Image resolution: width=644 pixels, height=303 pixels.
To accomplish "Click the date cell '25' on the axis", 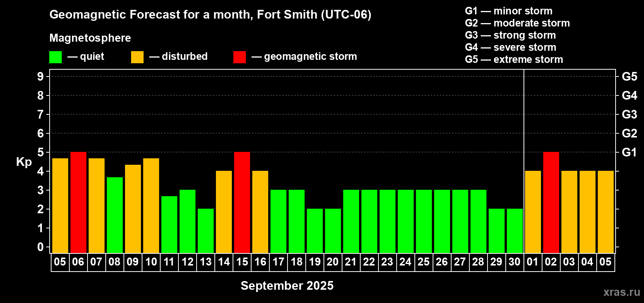I will 424,262.
